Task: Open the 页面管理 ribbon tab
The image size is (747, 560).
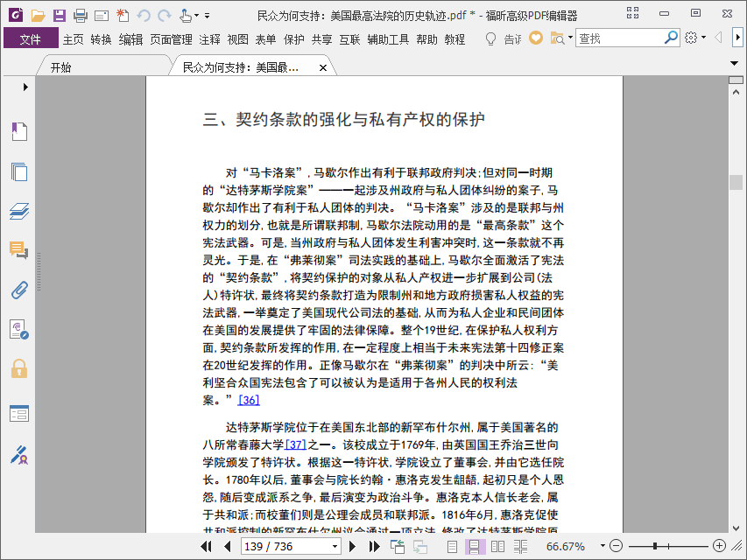Action: (171, 39)
